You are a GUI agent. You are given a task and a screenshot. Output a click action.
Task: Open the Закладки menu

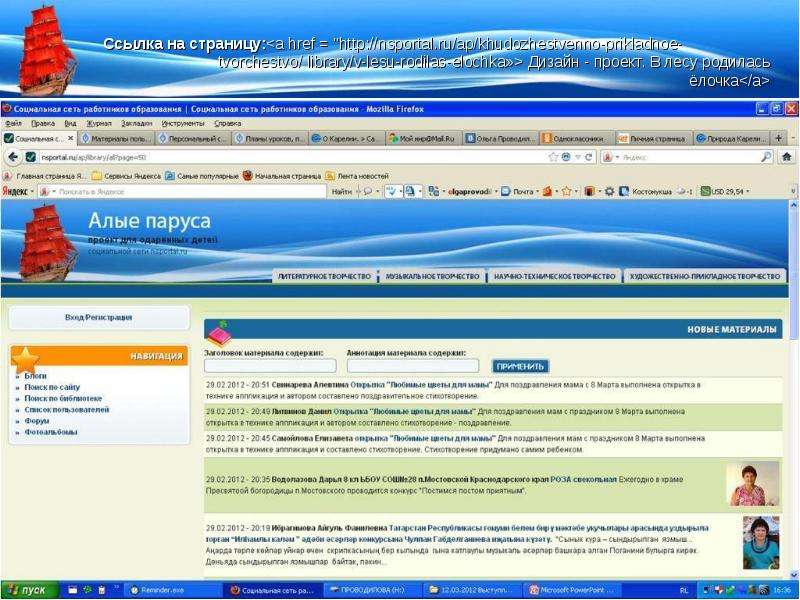137,123
